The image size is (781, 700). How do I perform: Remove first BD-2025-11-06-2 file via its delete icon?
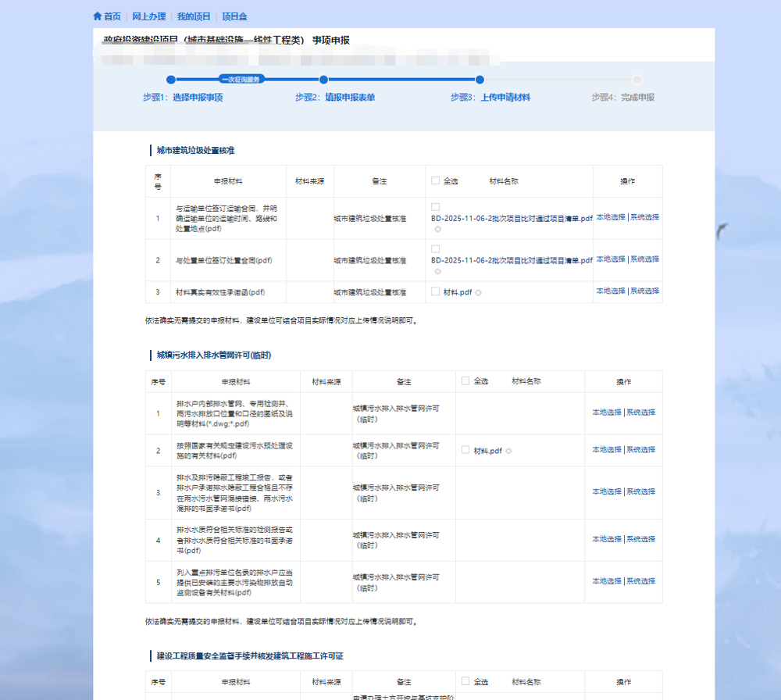click(x=437, y=230)
